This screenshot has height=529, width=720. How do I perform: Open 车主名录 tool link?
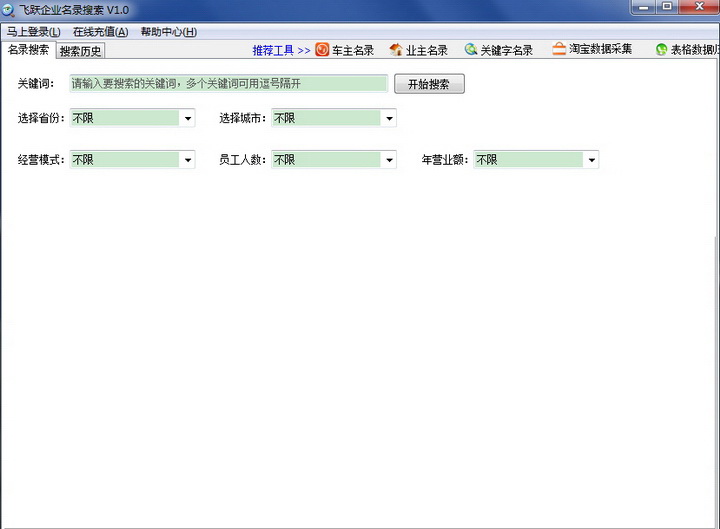click(353, 50)
